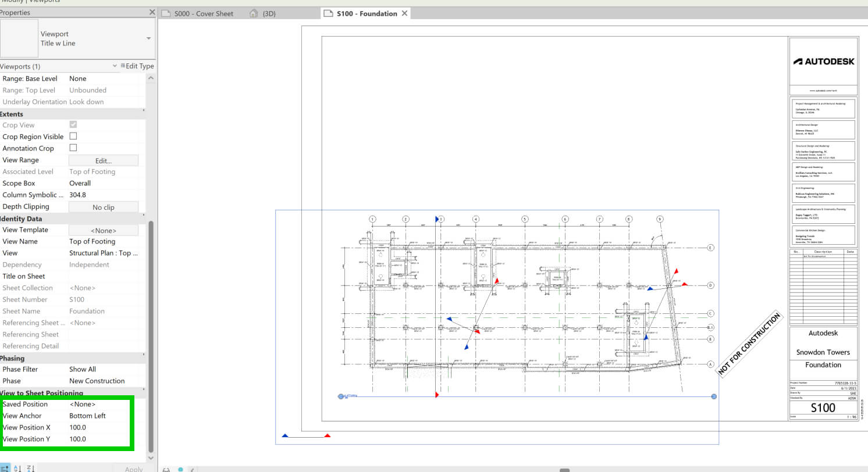The width and height of the screenshot is (868, 472).
Task: Open the Phase Filter value dropdown
Action: 105,369
